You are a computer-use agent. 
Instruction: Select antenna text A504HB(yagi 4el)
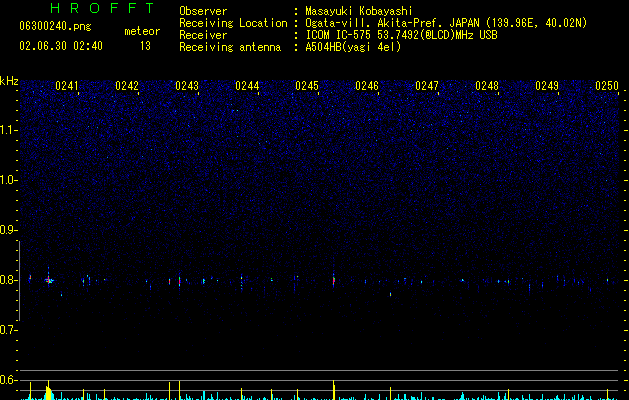[353, 47]
